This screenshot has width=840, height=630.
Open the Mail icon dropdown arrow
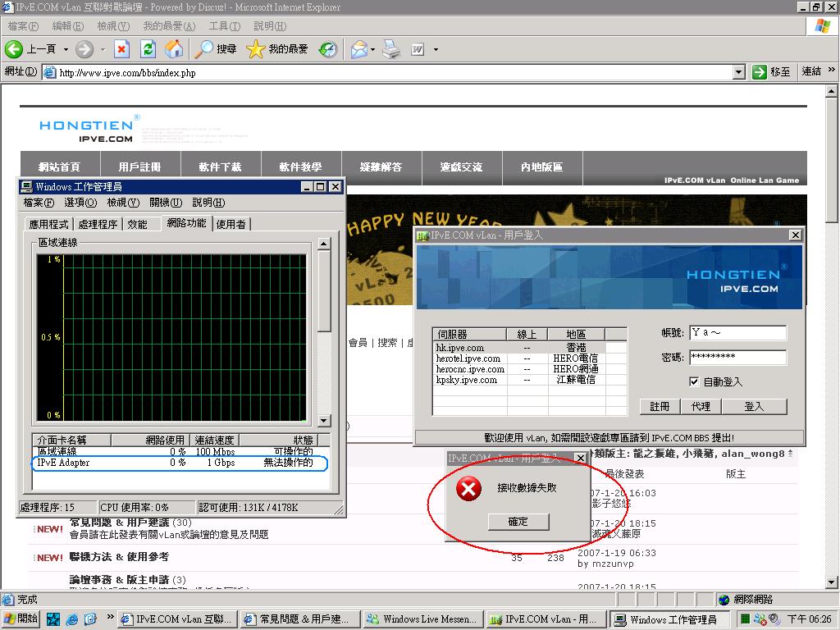[373, 50]
